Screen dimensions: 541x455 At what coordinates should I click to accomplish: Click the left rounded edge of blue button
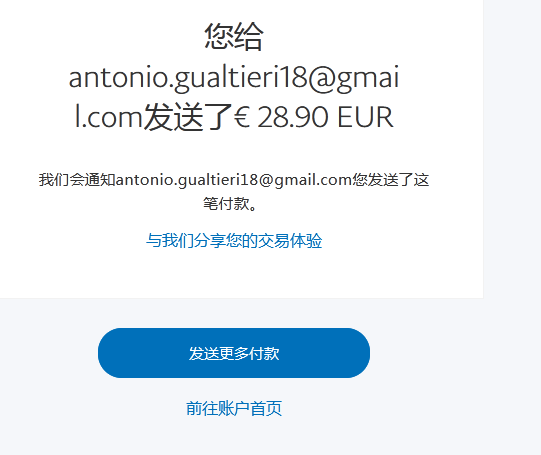[x=110, y=353]
